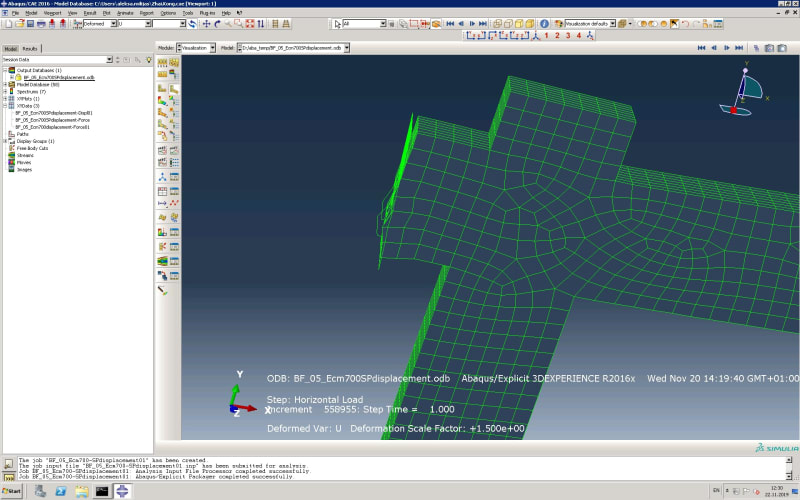Open the ODB file path dropdown
The height and width of the screenshot is (500, 800).
[x=346, y=48]
